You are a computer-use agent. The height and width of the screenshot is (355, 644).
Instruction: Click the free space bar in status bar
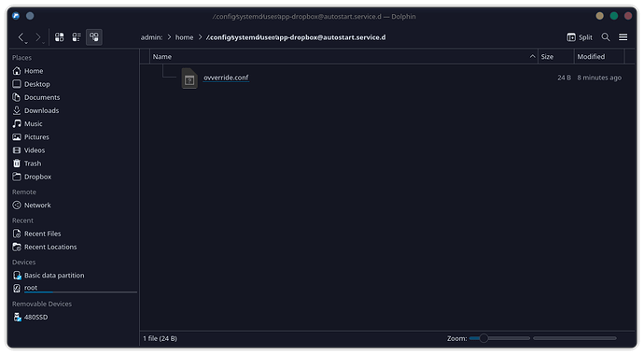(575, 338)
